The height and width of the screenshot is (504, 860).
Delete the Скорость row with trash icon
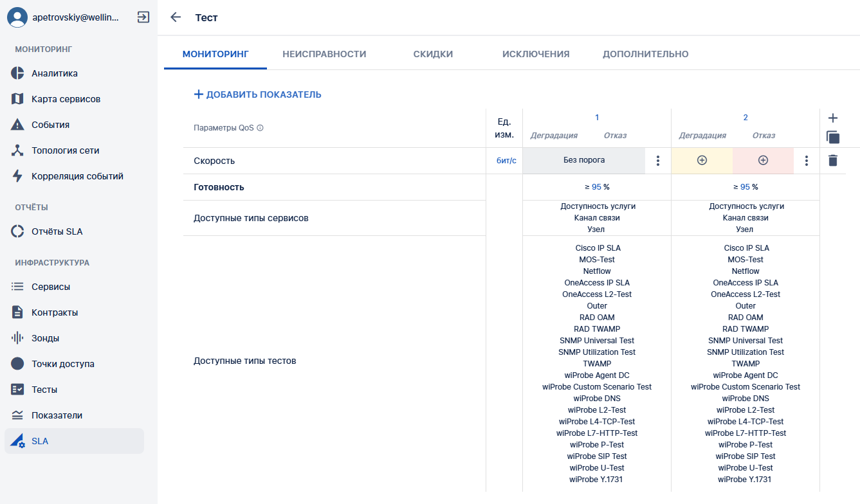pos(833,161)
